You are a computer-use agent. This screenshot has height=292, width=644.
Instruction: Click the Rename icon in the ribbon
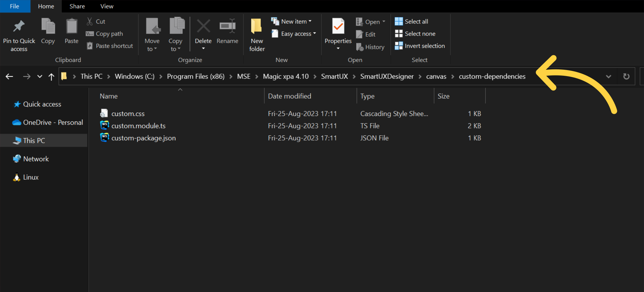tap(227, 26)
